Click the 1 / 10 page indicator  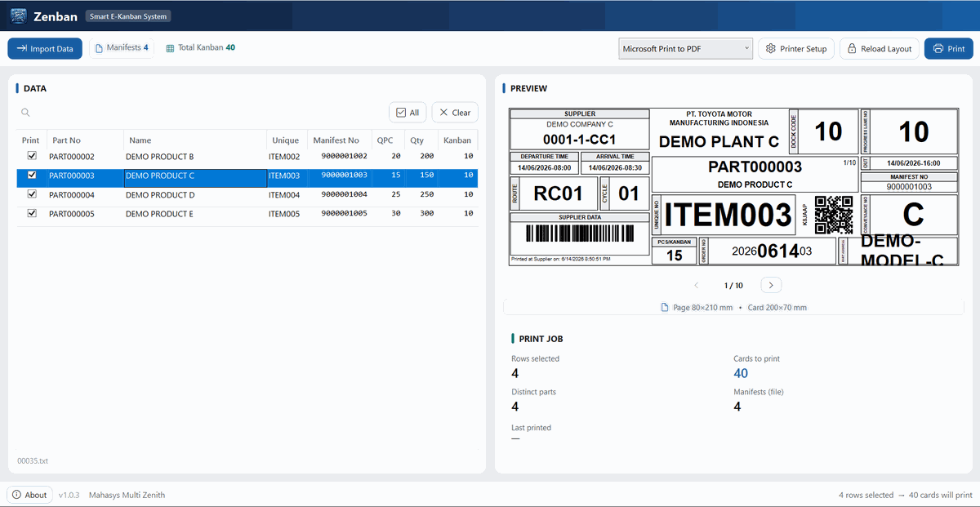click(733, 286)
